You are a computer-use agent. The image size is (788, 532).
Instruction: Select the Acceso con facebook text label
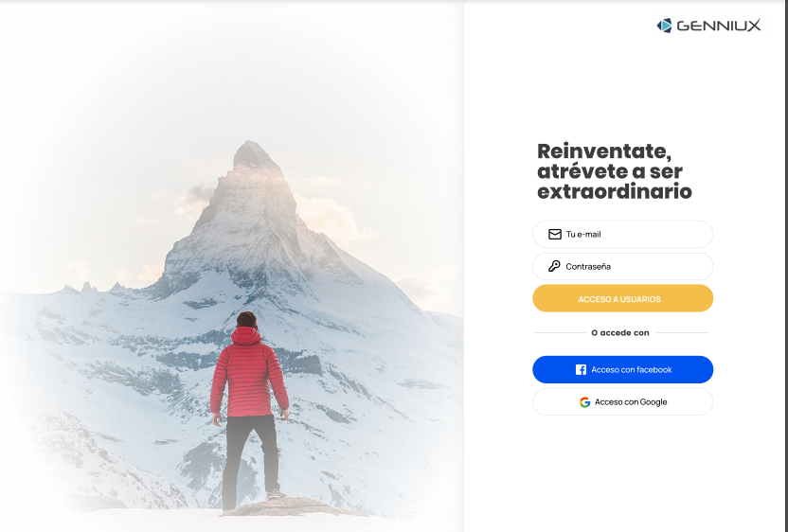(x=631, y=370)
